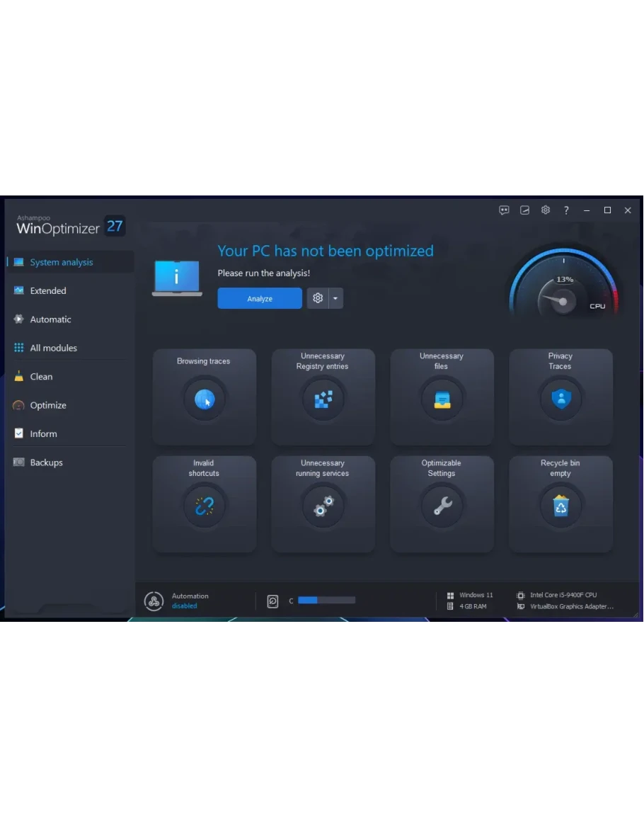Click the Privacy Traces shield icon
The image size is (644, 818).
click(x=560, y=399)
